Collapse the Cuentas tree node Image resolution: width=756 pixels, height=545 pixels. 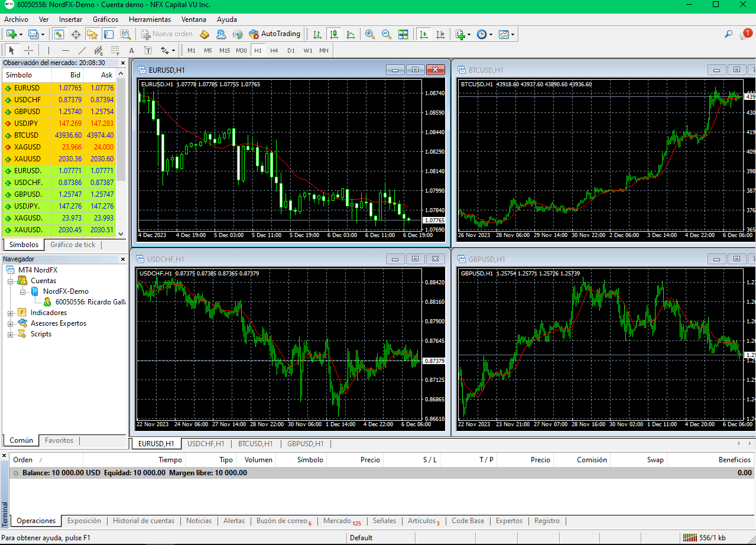[11, 281]
